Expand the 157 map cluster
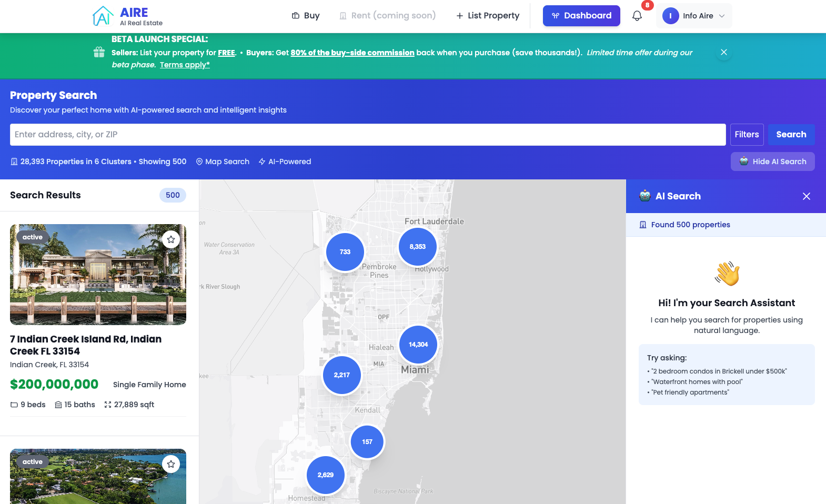The height and width of the screenshot is (504, 826). pyautogui.click(x=367, y=442)
